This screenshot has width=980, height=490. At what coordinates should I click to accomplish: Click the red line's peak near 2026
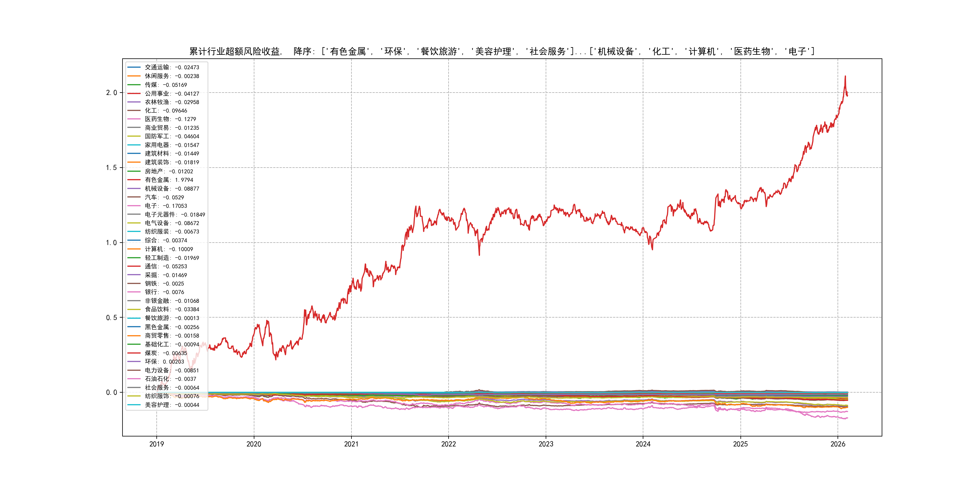point(845,77)
